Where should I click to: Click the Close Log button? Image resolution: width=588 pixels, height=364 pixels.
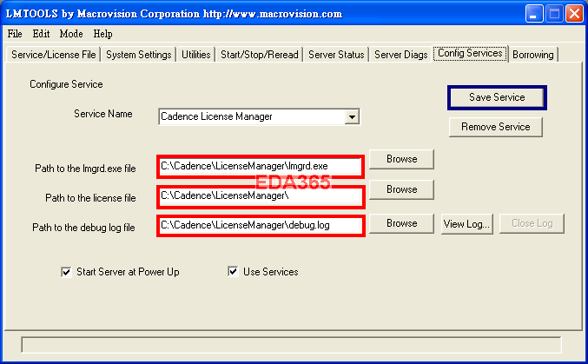click(x=532, y=223)
